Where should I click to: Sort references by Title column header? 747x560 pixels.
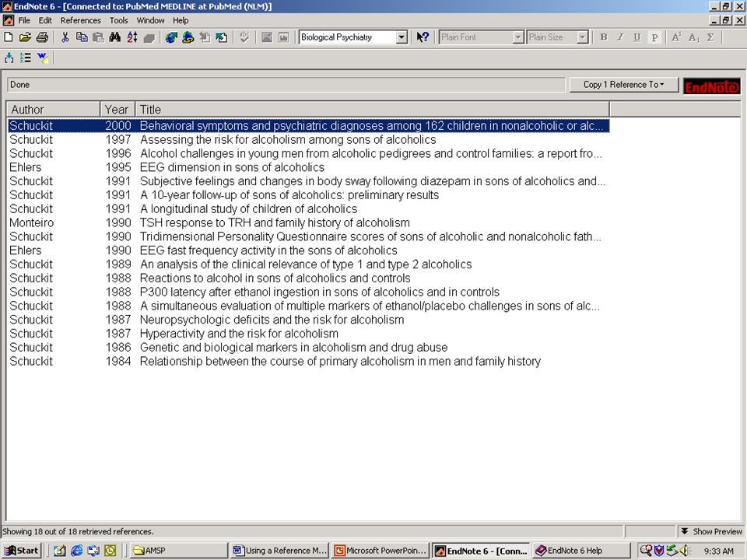372,110
